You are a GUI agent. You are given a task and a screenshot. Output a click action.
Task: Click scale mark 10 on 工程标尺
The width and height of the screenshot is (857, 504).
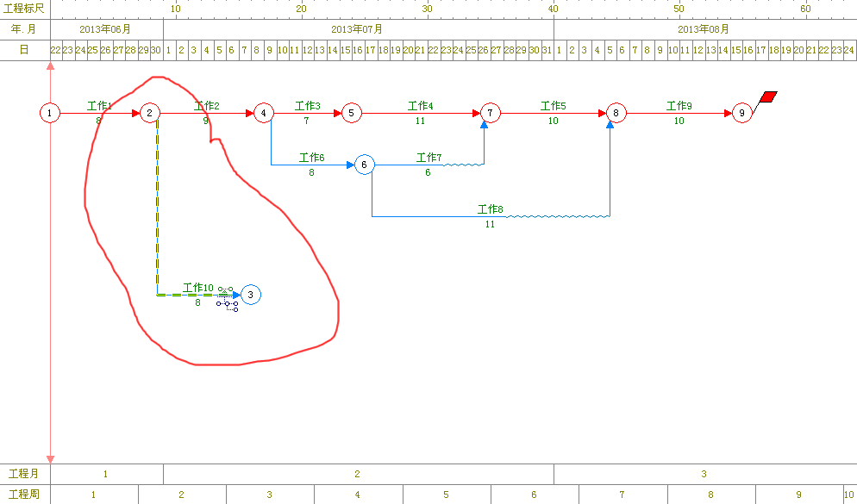coord(175,9)
